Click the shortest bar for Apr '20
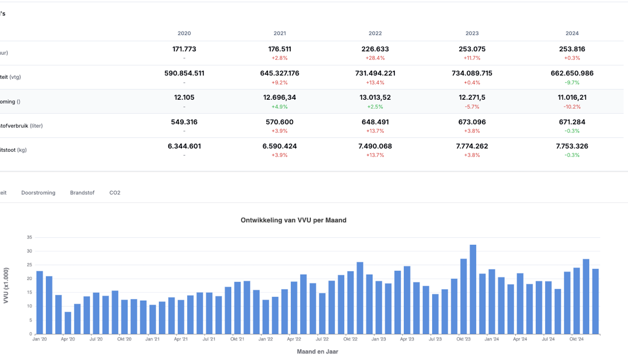The width and height of the screenshot is (628, 364). coord(68,323)
